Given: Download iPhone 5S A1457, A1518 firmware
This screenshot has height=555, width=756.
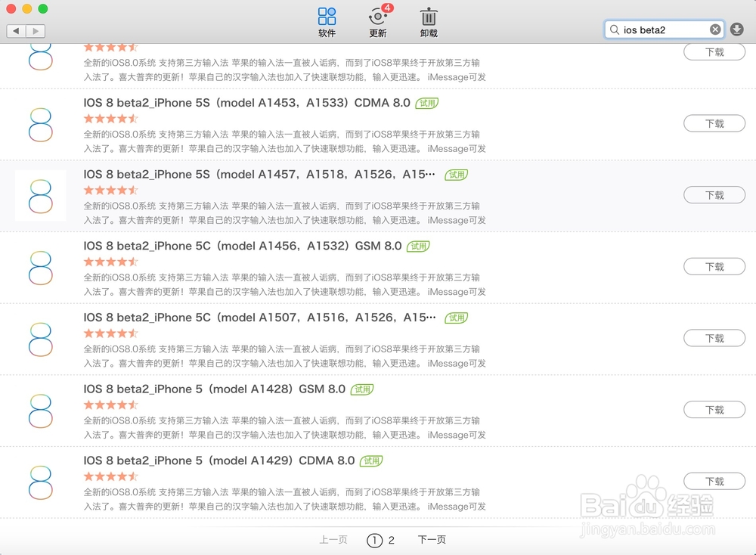Looking at the screenshot, I should click(714, 195).
